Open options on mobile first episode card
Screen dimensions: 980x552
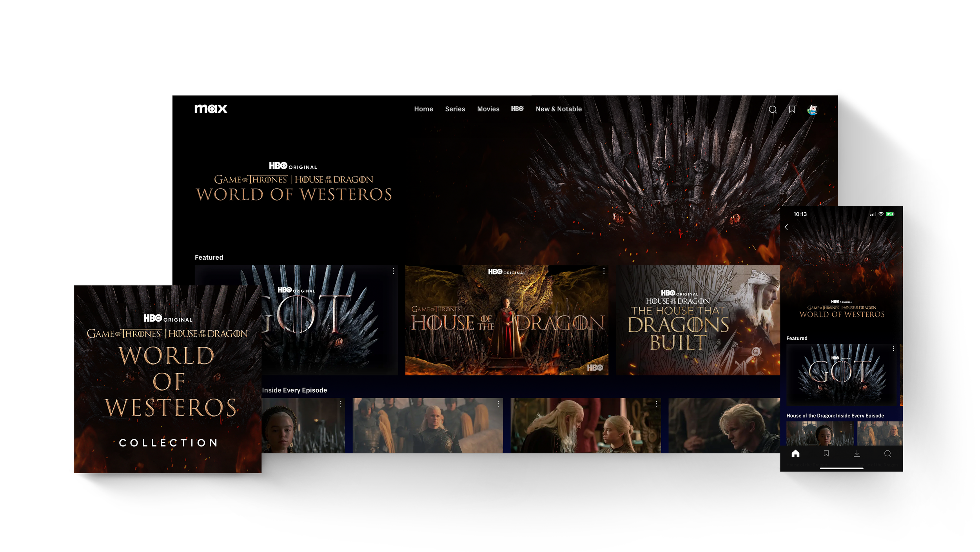[851, 426]
